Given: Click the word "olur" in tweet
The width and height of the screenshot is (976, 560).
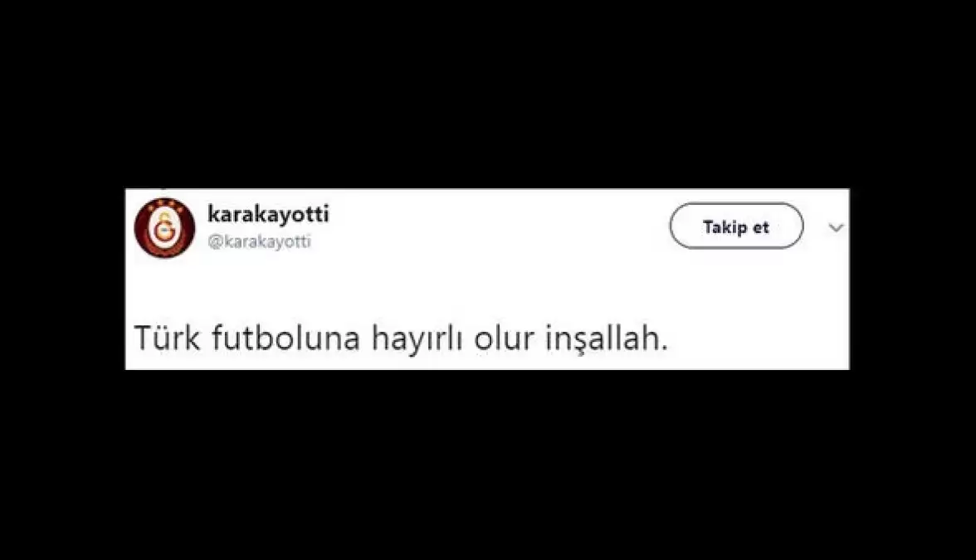Looking at the screenshot, I should tap(505, 338).
